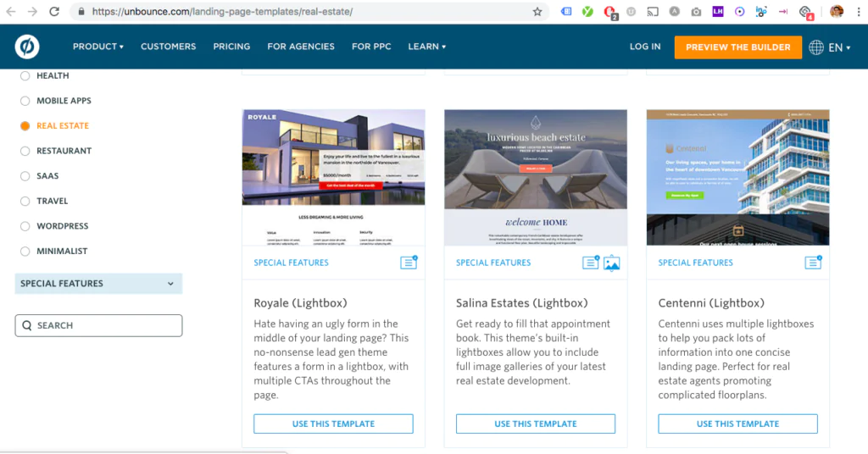
Task: Open the Chrome three-dot menu
Action: click(x=859, y=11)
